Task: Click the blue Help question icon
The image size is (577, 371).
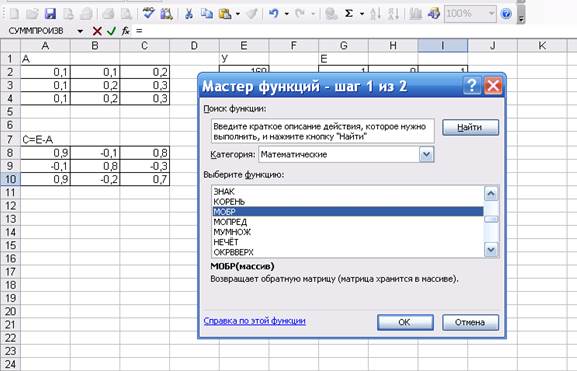Action: [x=506, y=14]
